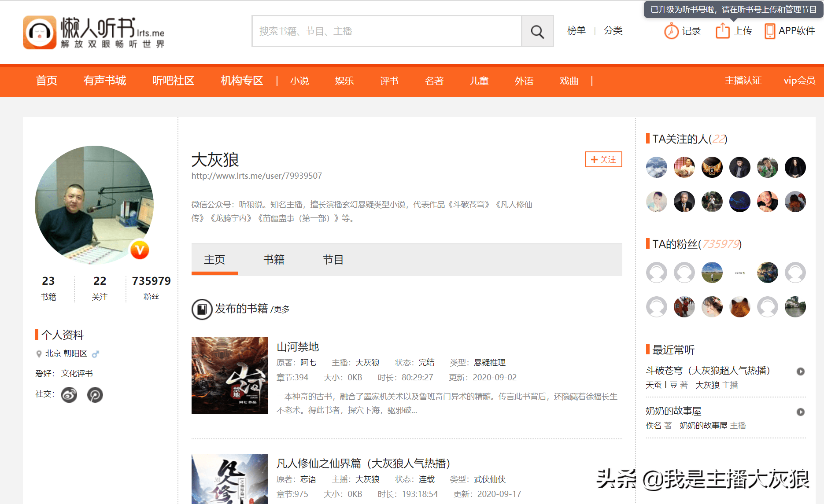Open 山河禁地 book cover
824x504 pixels.
pos(230,375)
